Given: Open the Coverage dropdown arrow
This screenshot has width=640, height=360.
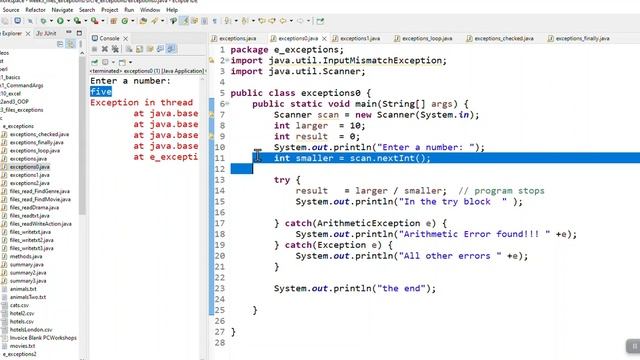Looking at the screenshot, I should click(85, 21).
